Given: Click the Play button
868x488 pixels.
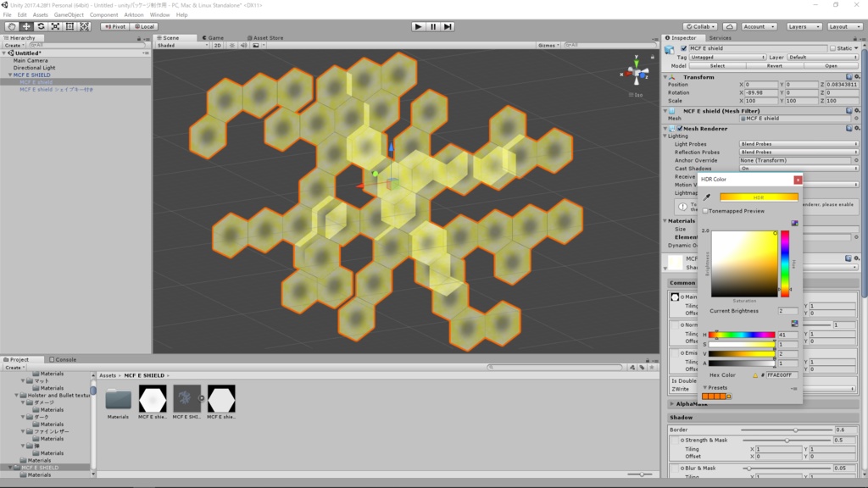Looking at the screenshot, I should (x=418, y=26).
